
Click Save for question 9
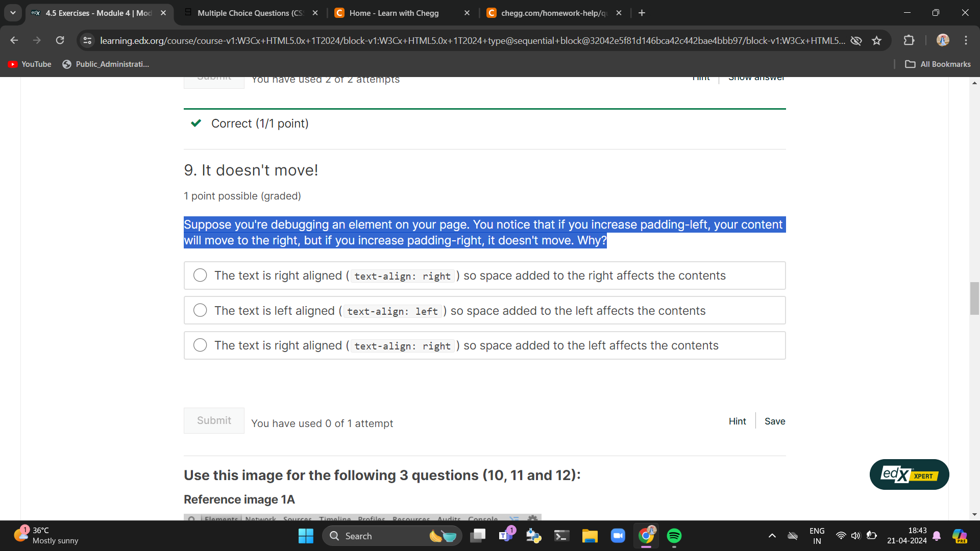click(x=774, y=421)
